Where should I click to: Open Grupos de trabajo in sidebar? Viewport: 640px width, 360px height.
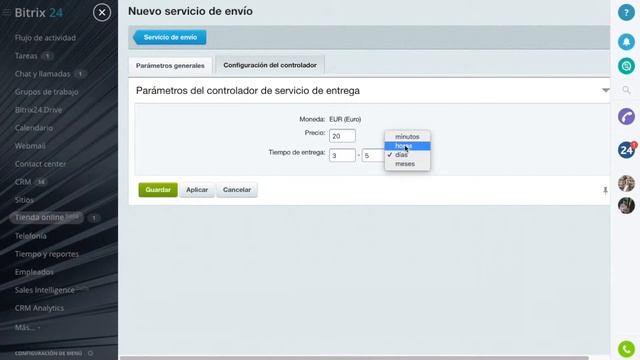(x=47, y=92)
